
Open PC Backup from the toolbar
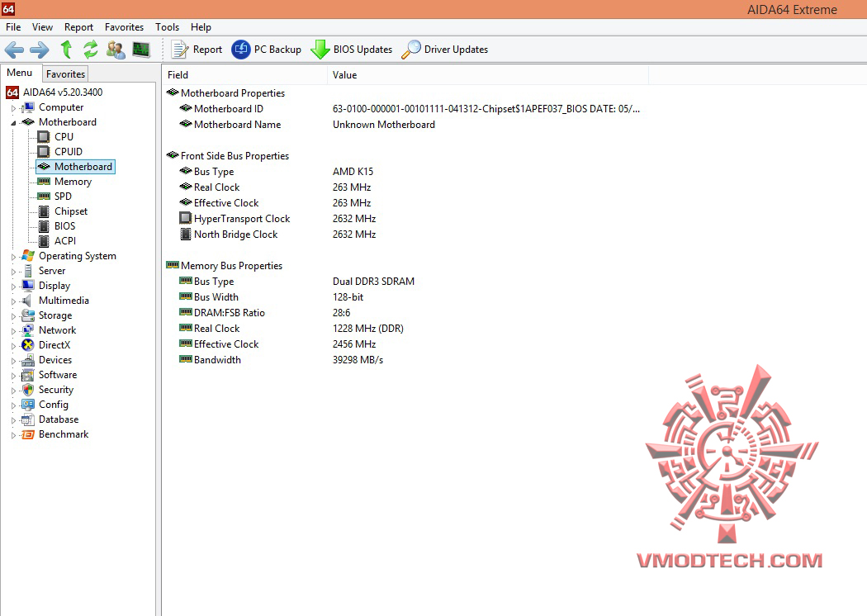267,50
